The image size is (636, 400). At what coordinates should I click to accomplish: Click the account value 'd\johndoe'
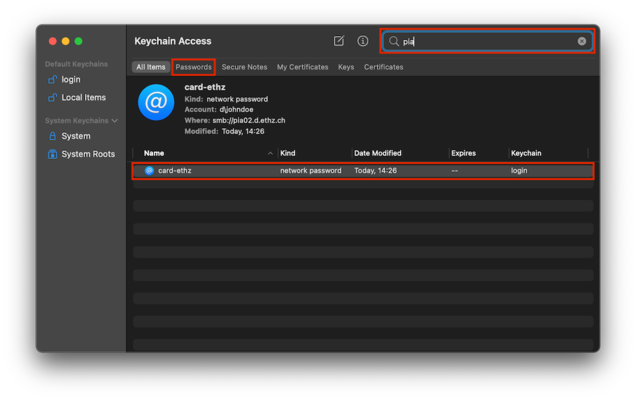pyautogui.click(x=236, y=110)
